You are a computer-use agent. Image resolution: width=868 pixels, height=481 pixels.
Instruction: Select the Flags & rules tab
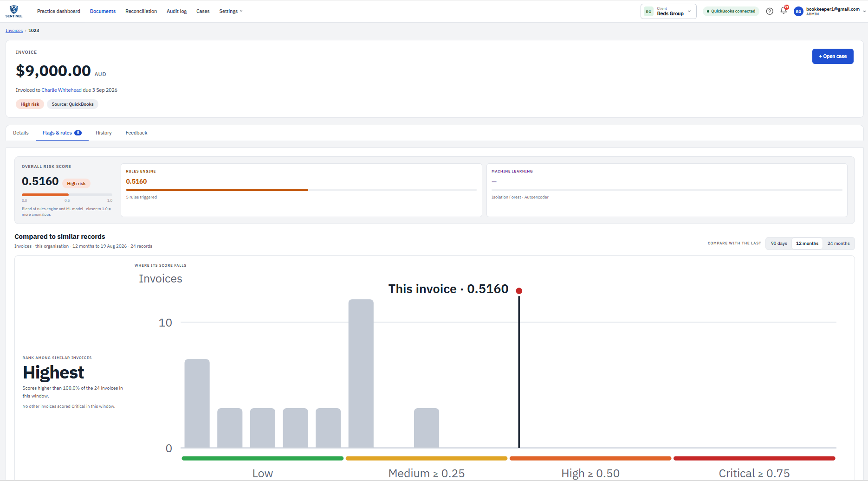pos(62,133)
